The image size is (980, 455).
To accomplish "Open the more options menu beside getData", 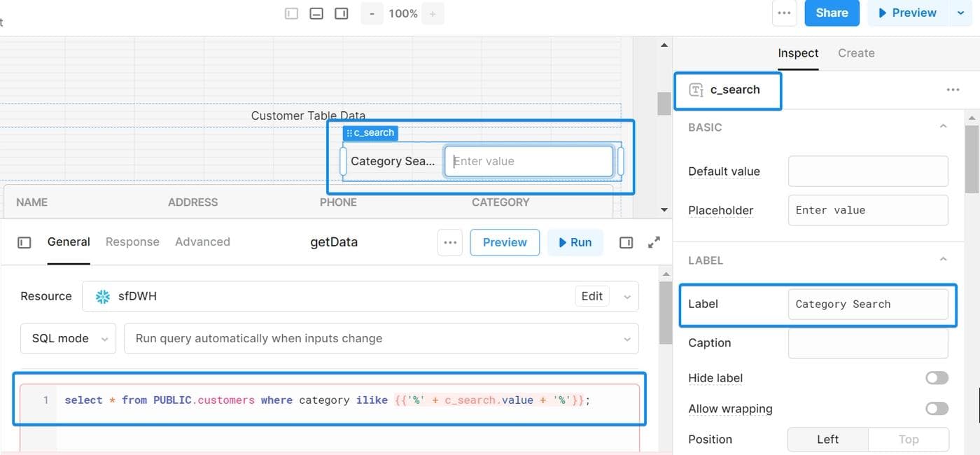I will (450, 242).
